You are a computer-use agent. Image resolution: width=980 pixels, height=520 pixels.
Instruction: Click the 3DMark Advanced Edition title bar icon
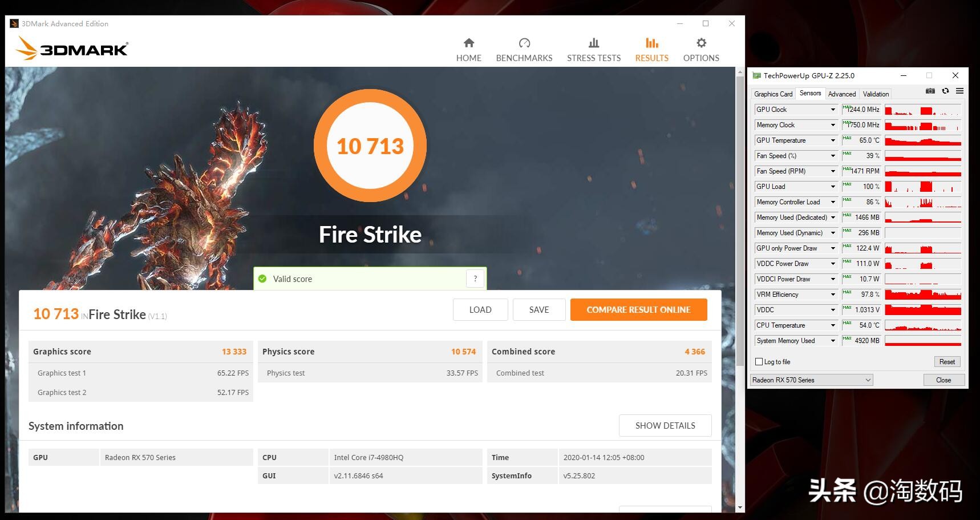click(14, 23)
